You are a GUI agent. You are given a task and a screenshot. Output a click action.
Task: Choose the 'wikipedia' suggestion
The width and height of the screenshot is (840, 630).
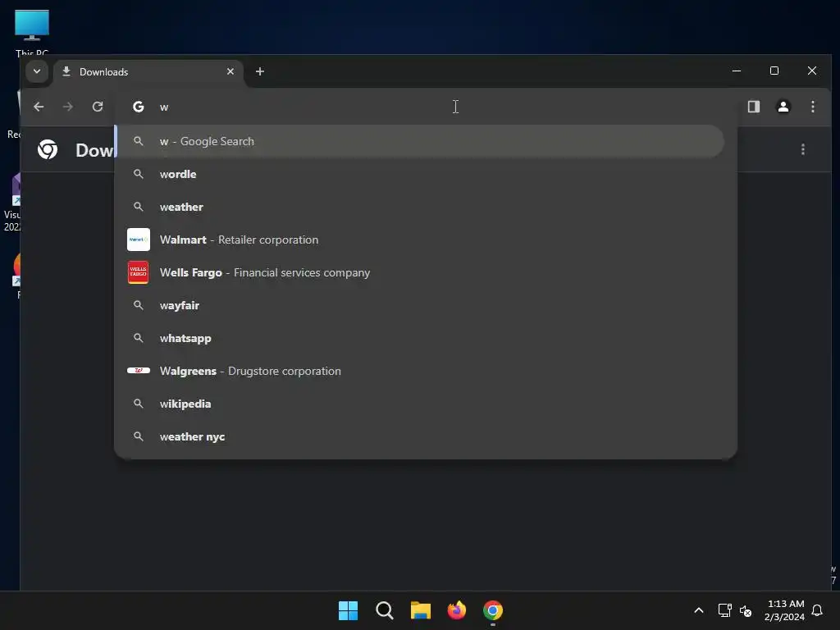(x=420, y=404)
